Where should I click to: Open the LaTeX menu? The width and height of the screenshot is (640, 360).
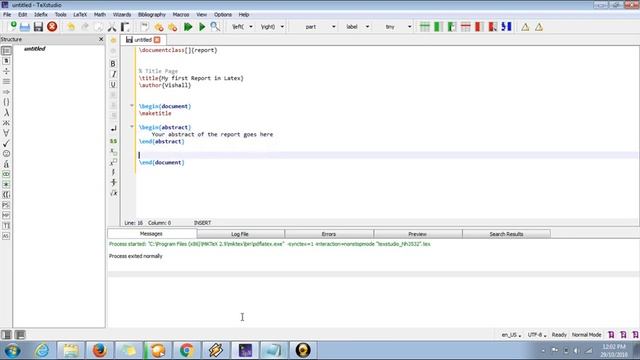tap(80, 14)
